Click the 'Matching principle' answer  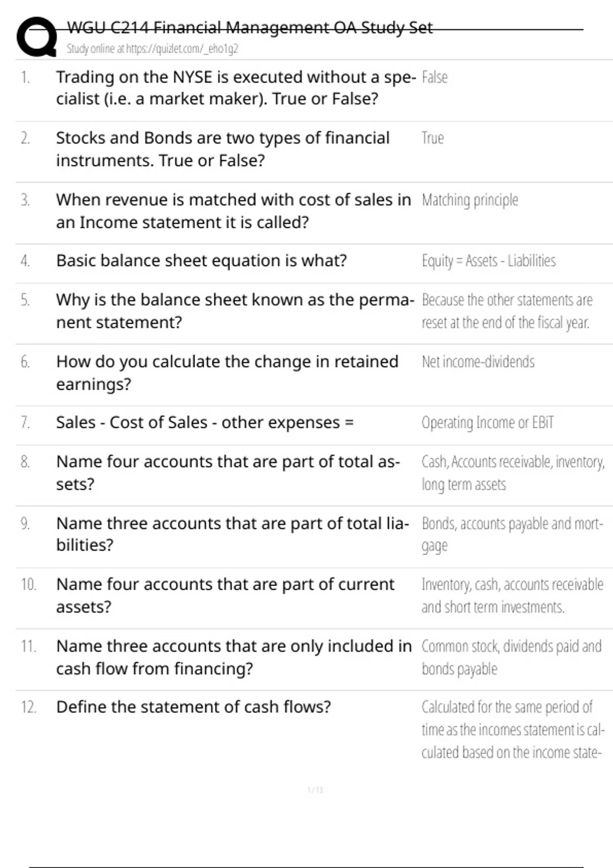[470, 200]
